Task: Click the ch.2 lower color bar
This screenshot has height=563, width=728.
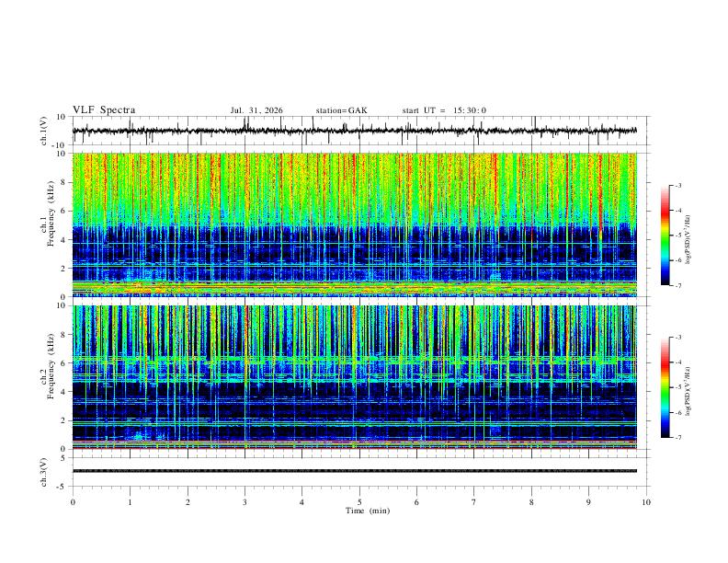Action: [x=665, y=387]
